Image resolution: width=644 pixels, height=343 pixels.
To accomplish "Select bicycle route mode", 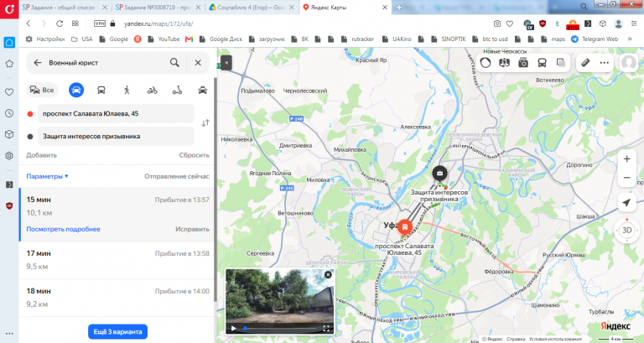I will click(x=152, y=90).
